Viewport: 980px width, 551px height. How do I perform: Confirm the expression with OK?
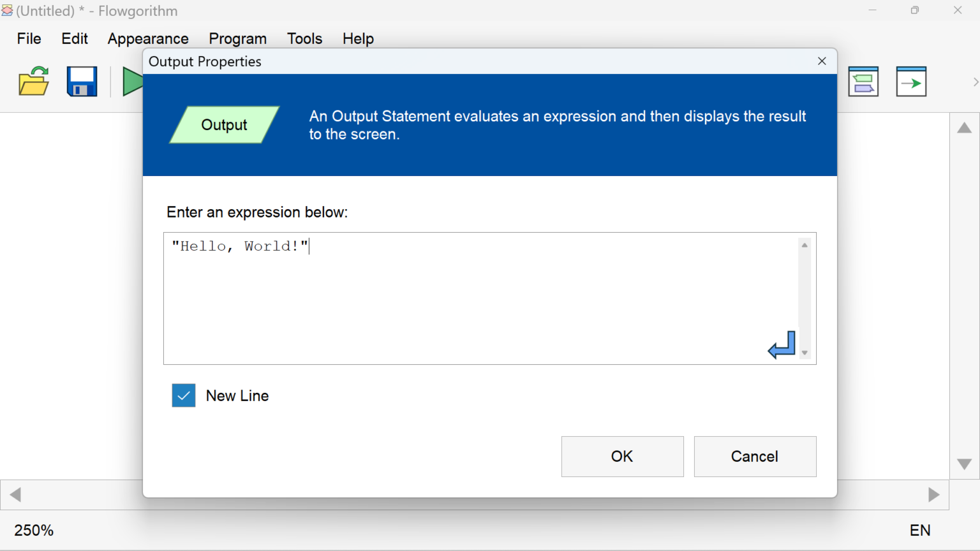click(622, 457)
